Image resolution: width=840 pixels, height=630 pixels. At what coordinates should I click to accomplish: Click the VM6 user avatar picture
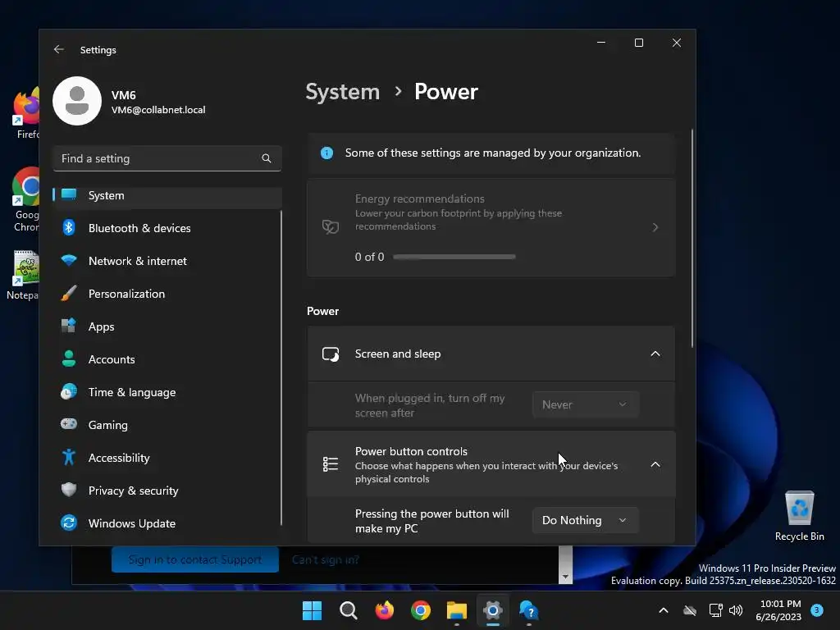coord(77,101)
